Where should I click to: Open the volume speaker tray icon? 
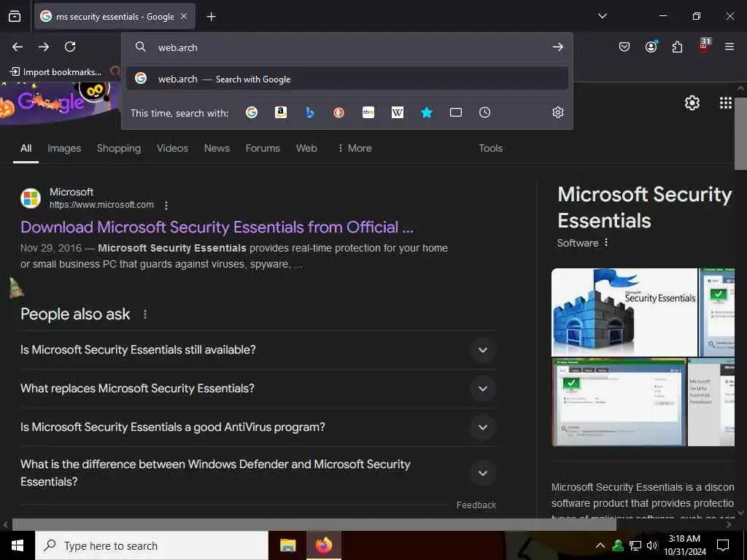[x=652, y=545]
